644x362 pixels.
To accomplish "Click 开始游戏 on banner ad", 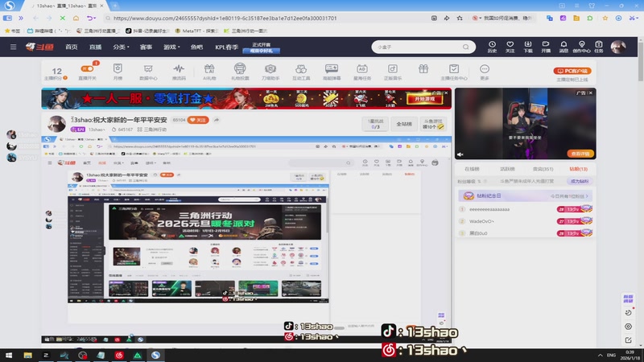I will click(425, 99).
